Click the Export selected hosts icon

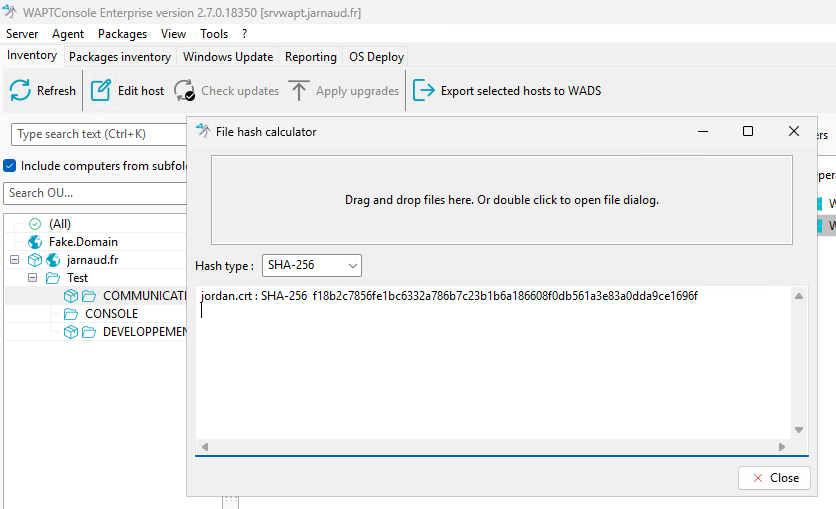tap(424, 91)
